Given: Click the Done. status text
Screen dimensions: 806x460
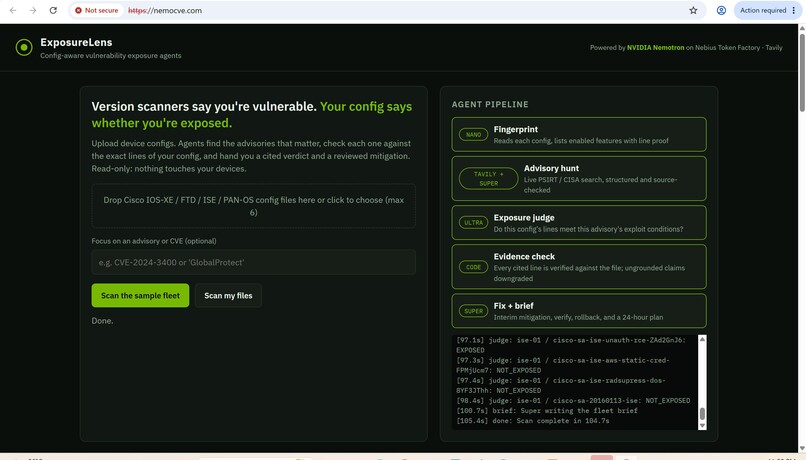Looking at the screenshot, I should 102,321.
